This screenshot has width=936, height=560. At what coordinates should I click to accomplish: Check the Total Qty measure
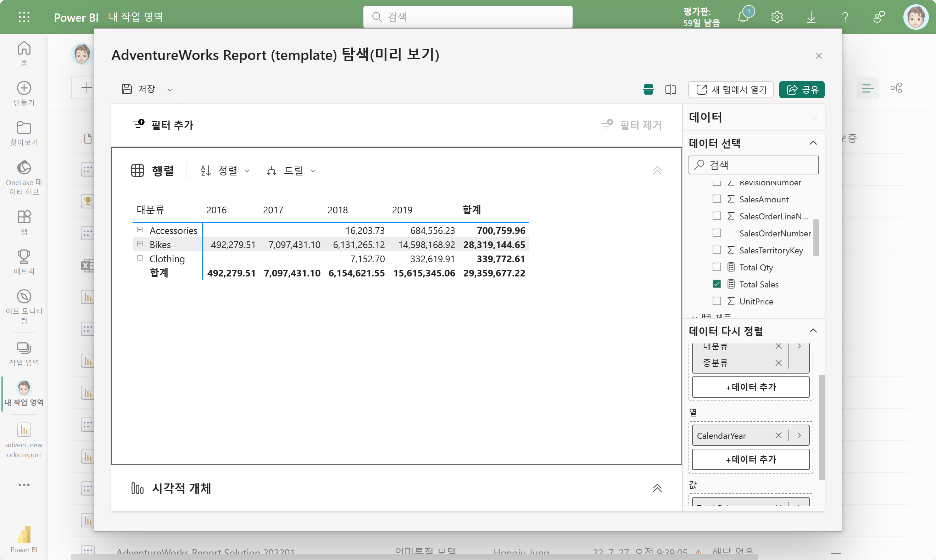coord(717,267)
